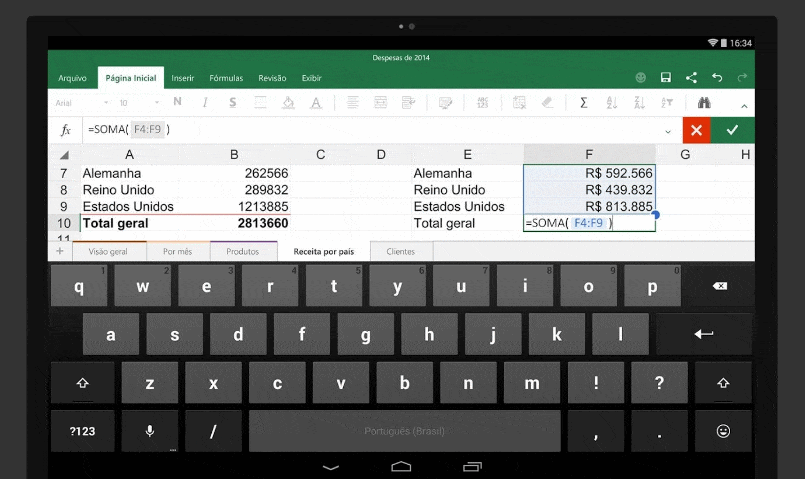Click the fx insert function icon
The height and width of the screenshot is (479, 805).
[x=66, y=130]
